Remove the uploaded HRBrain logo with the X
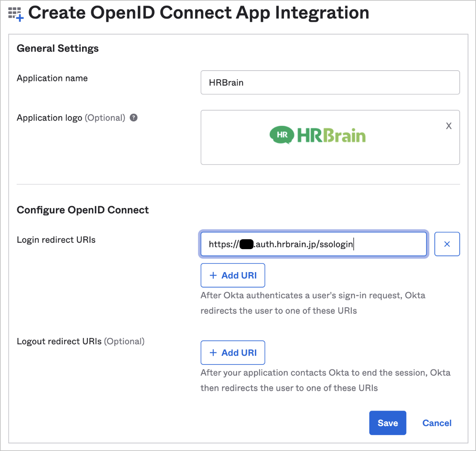Screen dimensions: 476x451 click(449, 126)
